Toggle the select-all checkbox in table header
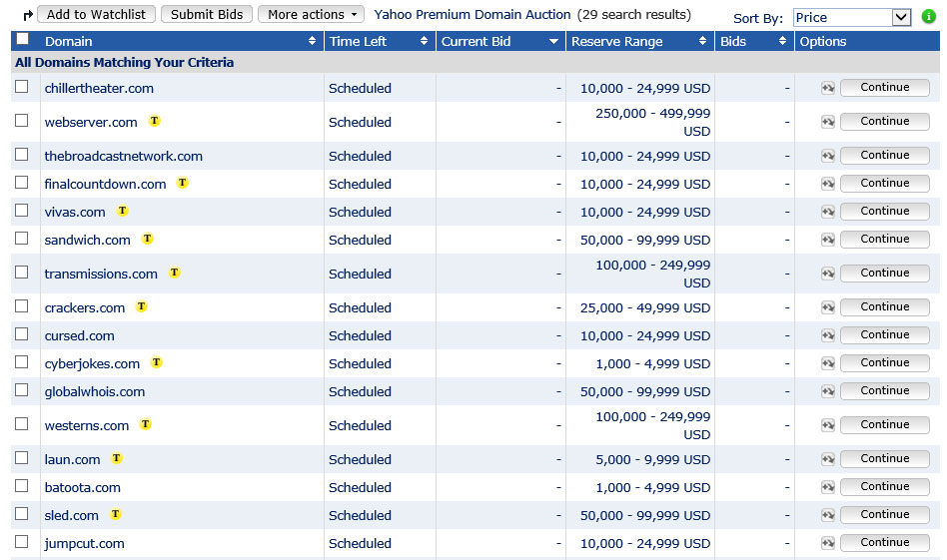 (22, 39)
